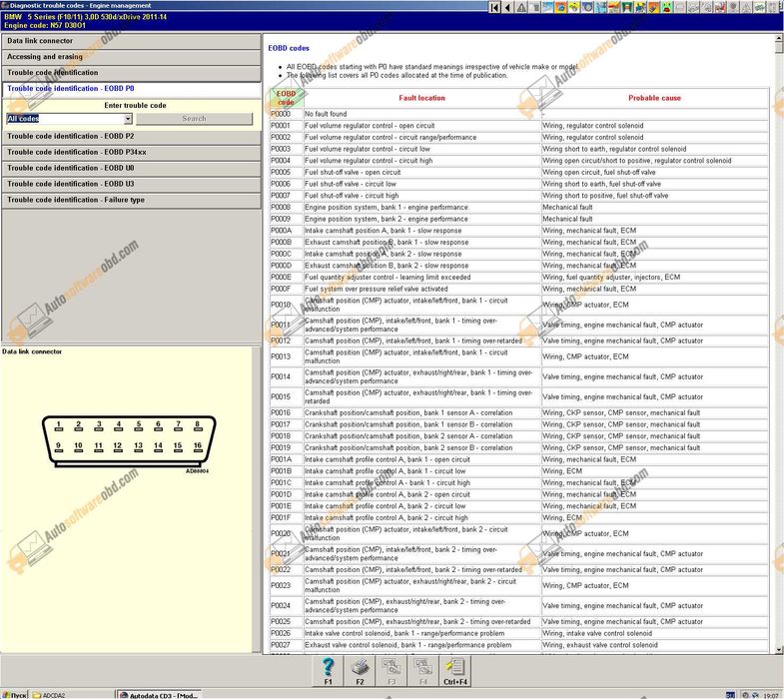
Task: Click the greyed F3 zoom icon
Action: [391, 670]
